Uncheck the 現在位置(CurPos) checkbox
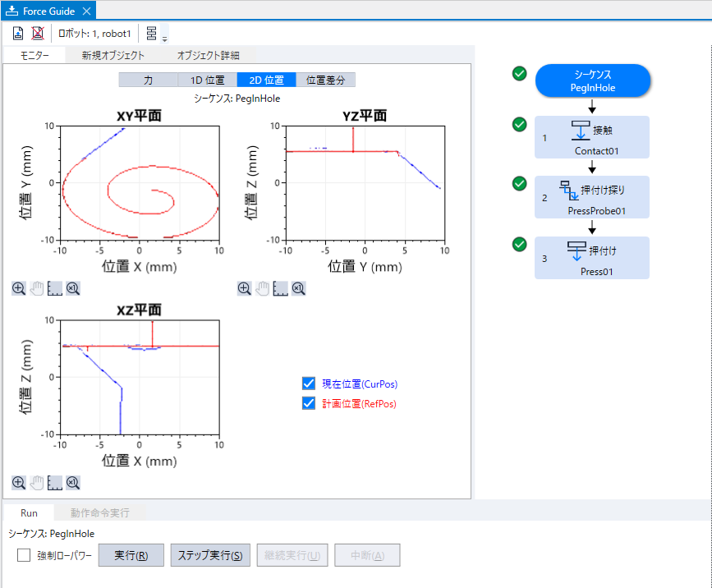Viewport: 712px width, 588px height. [308, 383]
